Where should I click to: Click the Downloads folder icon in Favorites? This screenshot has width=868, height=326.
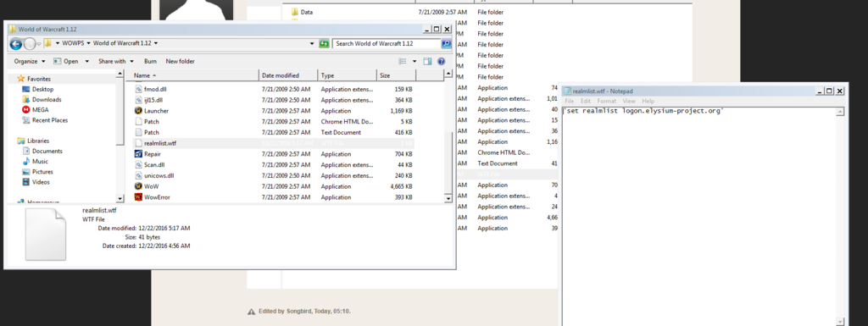[26, 99]
